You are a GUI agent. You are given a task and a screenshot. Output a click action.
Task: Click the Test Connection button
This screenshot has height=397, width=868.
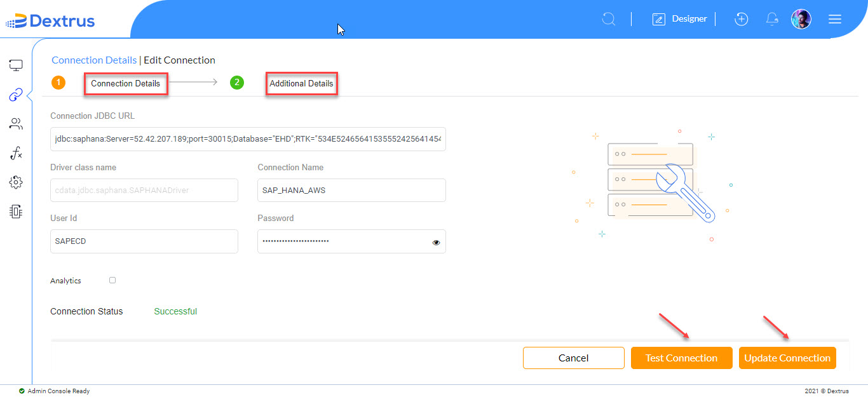tap(682, 358)
